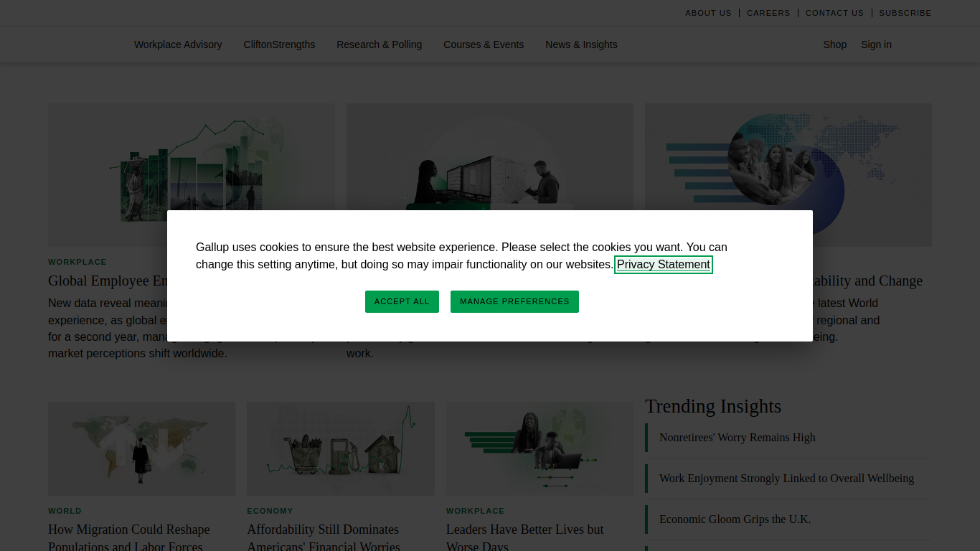Open Courses & Events menu
Viewport: 980px width, 551px height.
coord(484,44)
